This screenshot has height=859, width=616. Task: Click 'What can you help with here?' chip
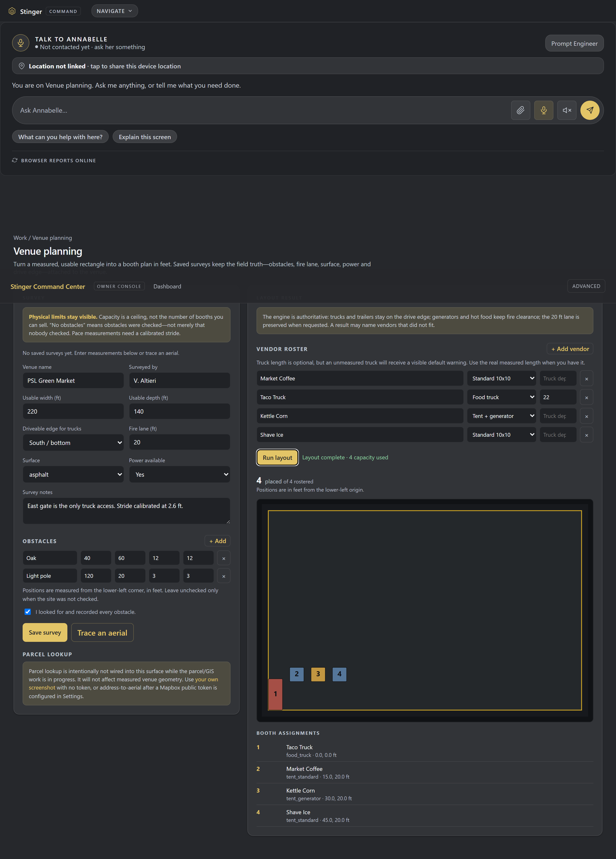60,137
